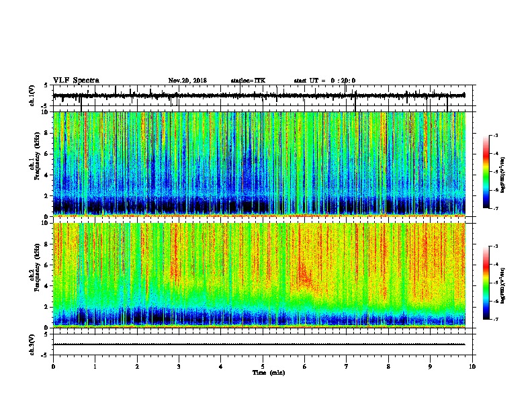Viewport: 532px width, 411px height.
Task: Click the "station=ITK" header label
Action: (248, 81)
